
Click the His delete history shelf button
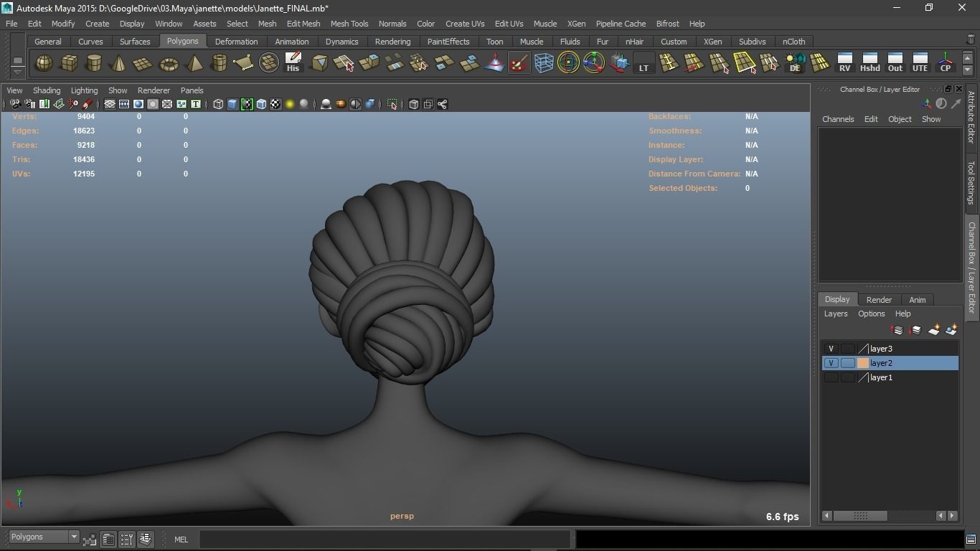tap(293, 63)
